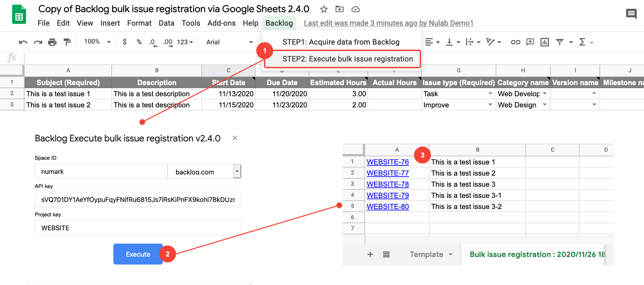
Task: Open the 123 number format dropdown
Action: point(185,42)
